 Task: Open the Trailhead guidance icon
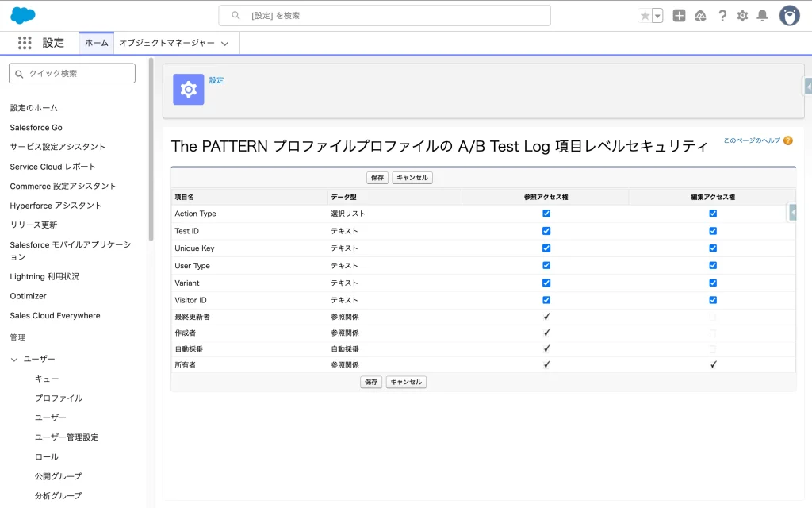click(x=700, y=16)
